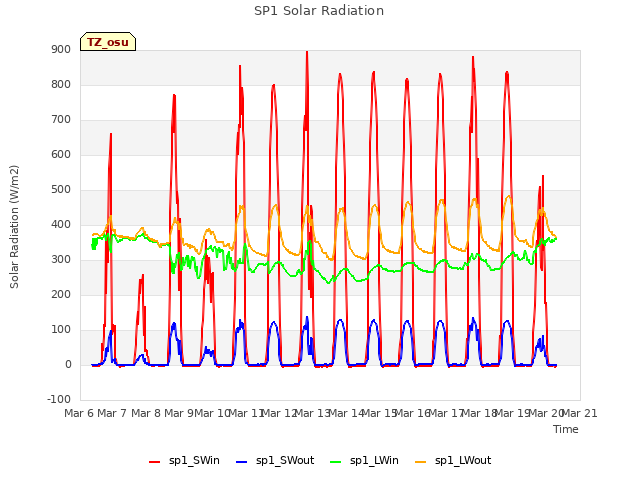640x480 pixels.
Task: Click the sp1_LWin legend entry
Action: (364, 460)
